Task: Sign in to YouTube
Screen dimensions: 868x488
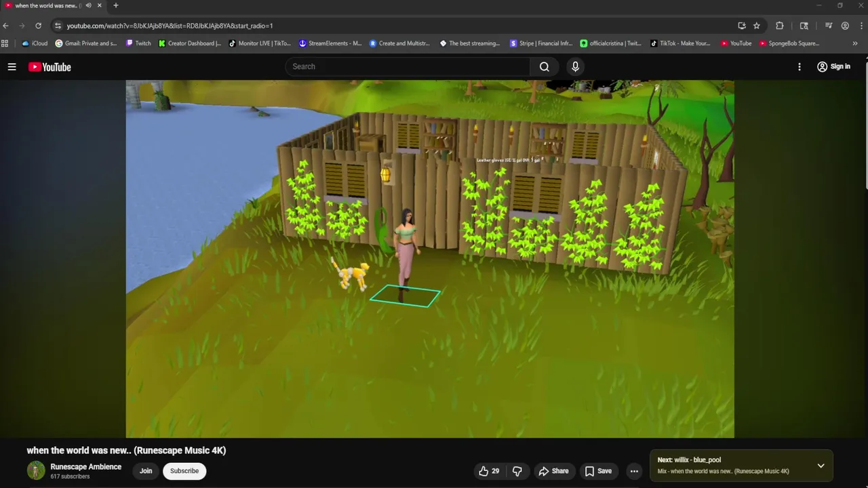Action: [833, 66]
